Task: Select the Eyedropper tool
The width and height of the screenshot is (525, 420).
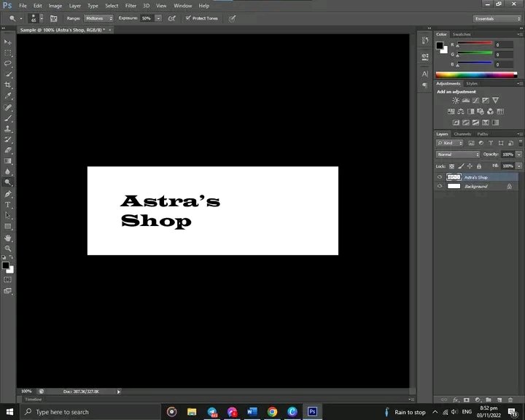Action: [7, 96]
